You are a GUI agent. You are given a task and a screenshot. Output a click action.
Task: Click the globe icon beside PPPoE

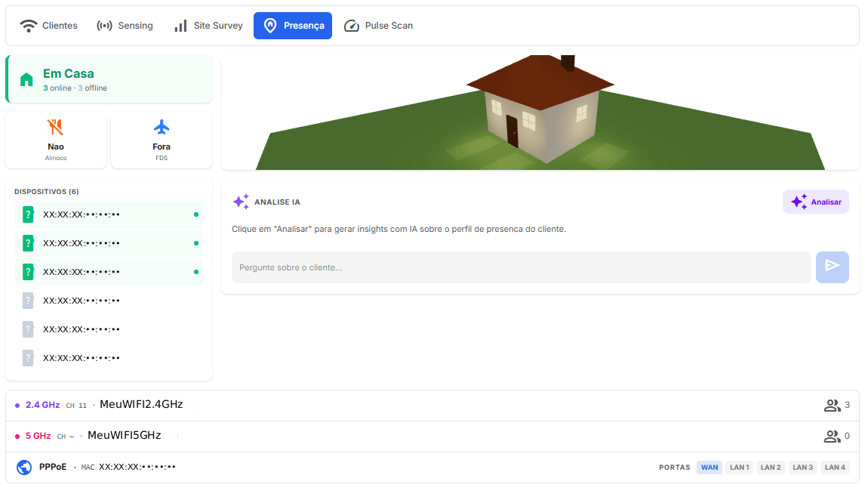click(24, 468)
